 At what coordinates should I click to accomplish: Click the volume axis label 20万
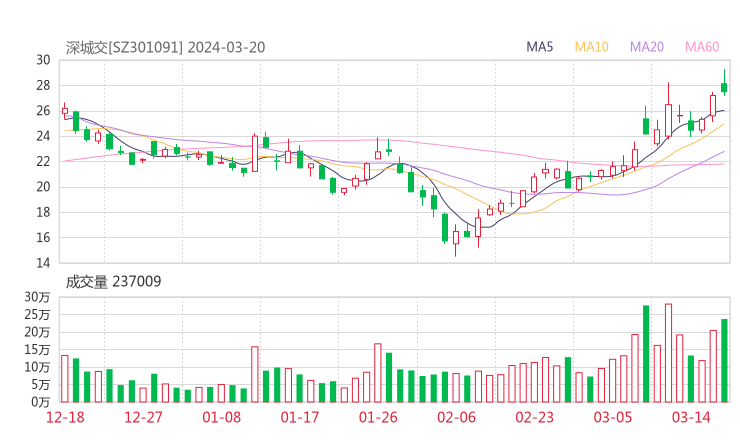[x=37, y=332]
